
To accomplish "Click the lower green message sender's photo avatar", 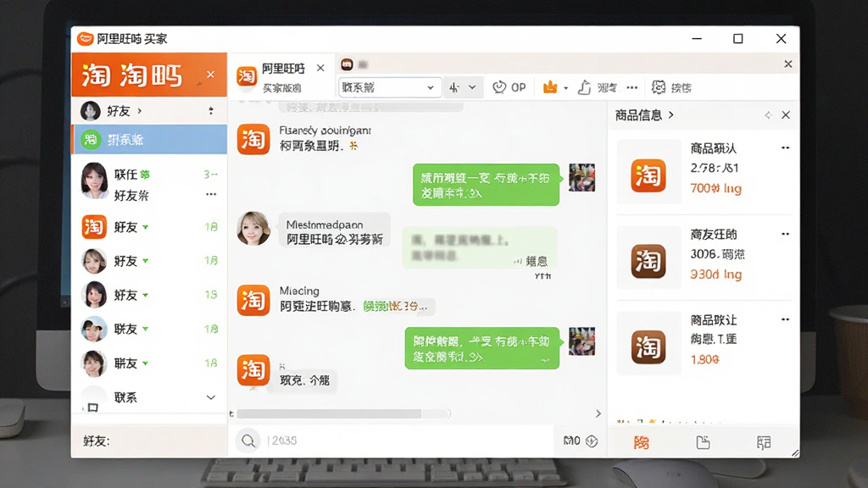I will [x=581, y=341].
